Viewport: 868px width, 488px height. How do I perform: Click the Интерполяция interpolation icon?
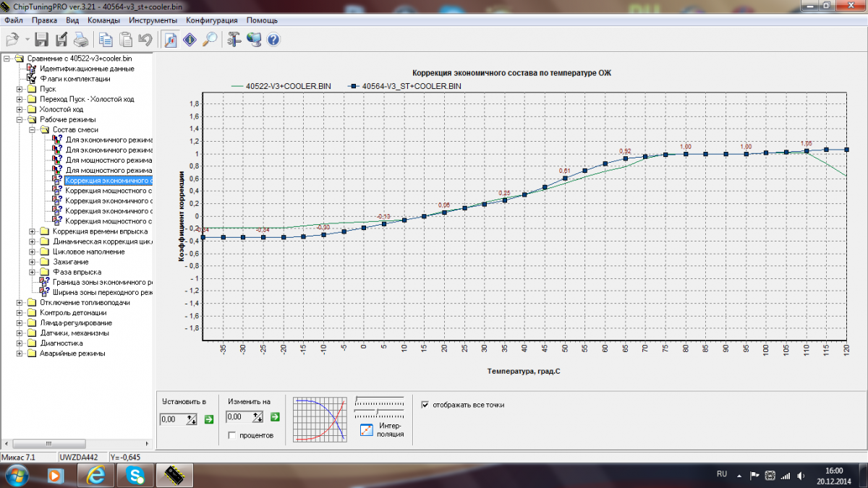point(367,429)
